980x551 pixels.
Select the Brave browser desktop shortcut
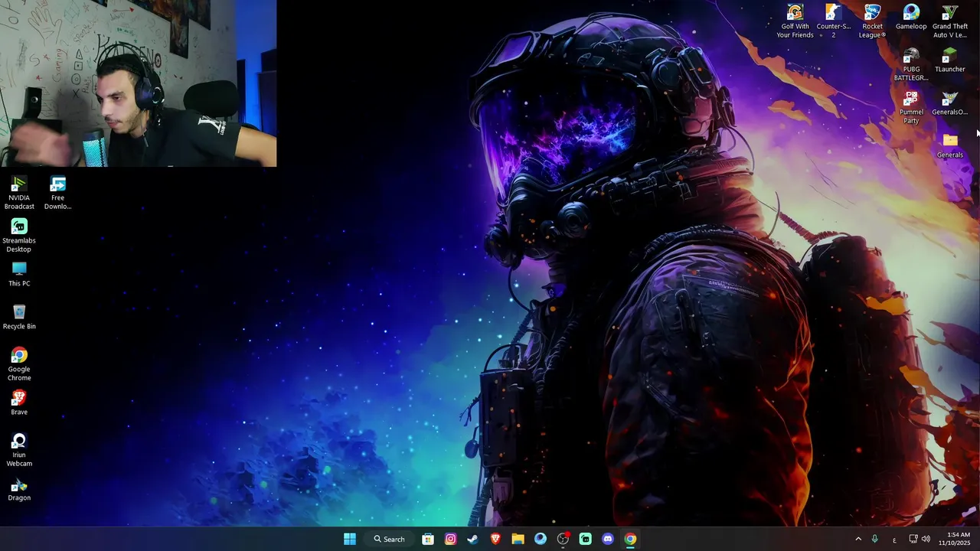click(19, 403)
